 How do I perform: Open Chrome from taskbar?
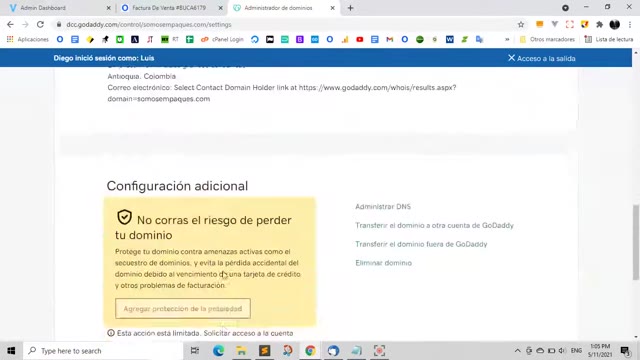(310, 351)
